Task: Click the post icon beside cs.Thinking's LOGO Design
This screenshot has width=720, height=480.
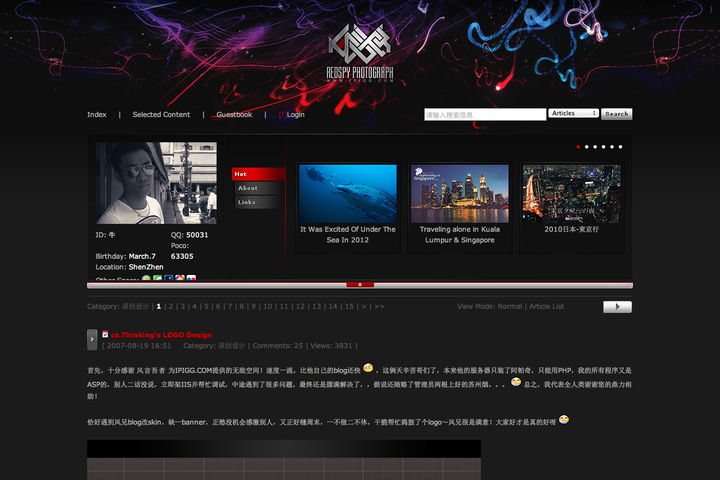Action: [105, 334]
